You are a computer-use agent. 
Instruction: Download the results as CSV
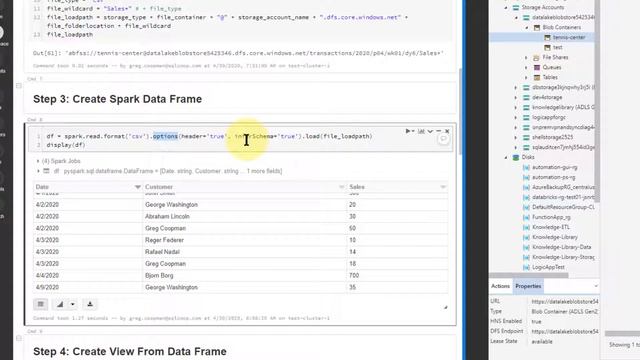(90, 304)
